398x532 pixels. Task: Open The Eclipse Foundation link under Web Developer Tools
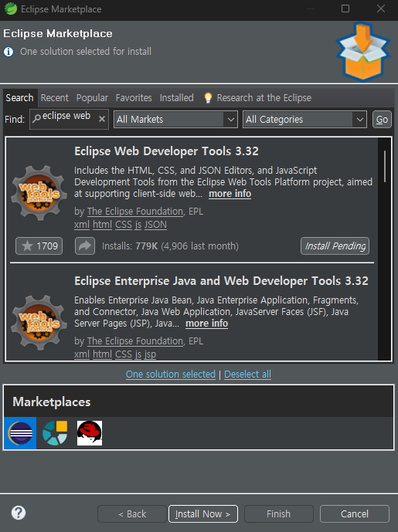click(x=135, y=211)
